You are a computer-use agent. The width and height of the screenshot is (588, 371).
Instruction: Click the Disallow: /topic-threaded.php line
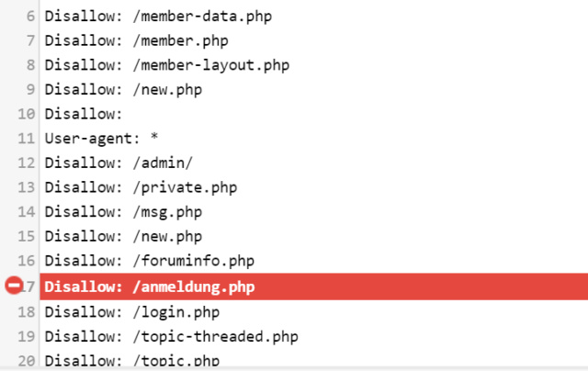pos(172,336)
